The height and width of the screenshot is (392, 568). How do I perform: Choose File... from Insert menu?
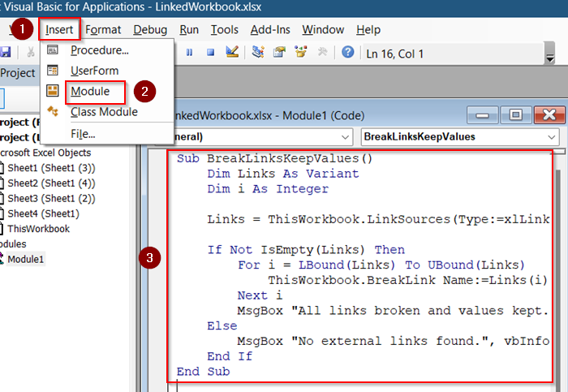(83, 134)
